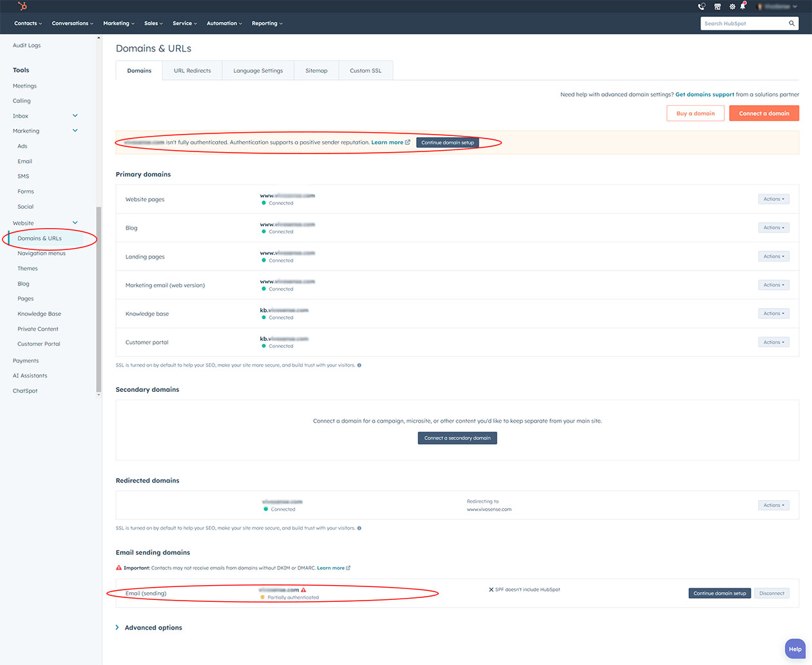
Task: Open Audit Logs in sidebar
Action: click(x=26, y=46)
